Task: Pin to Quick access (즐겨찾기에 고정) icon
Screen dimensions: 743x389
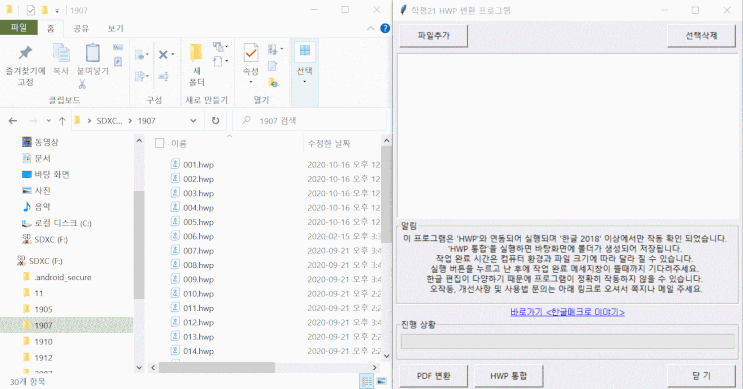Action: coord(25,53)
